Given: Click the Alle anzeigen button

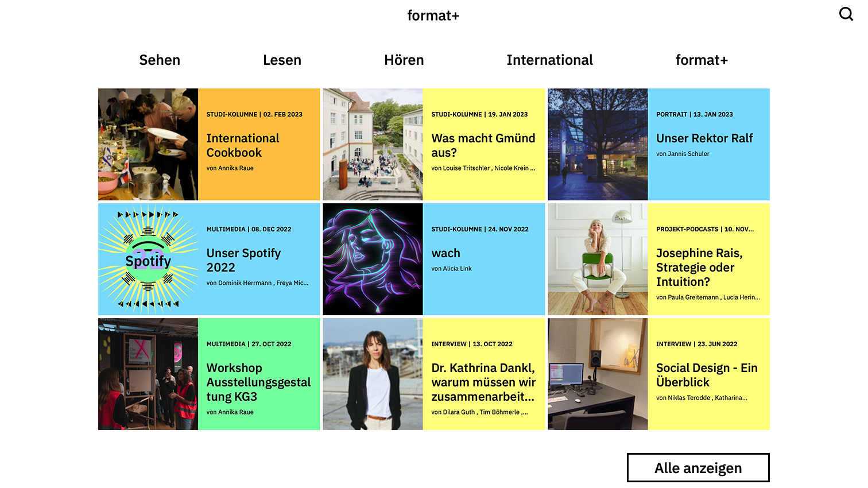Looking at the screenshot, I should click(x=698, y=468).
